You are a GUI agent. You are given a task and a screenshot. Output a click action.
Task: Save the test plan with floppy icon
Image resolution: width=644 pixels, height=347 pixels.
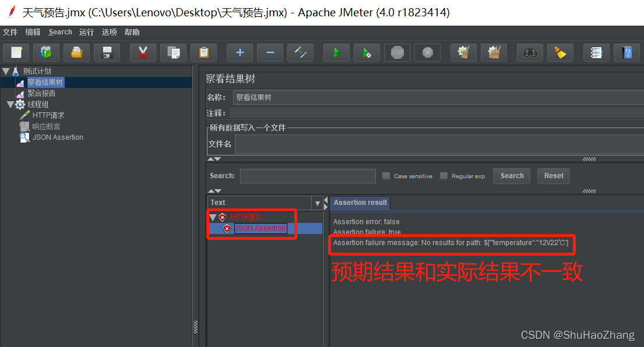tap(107, 52)
